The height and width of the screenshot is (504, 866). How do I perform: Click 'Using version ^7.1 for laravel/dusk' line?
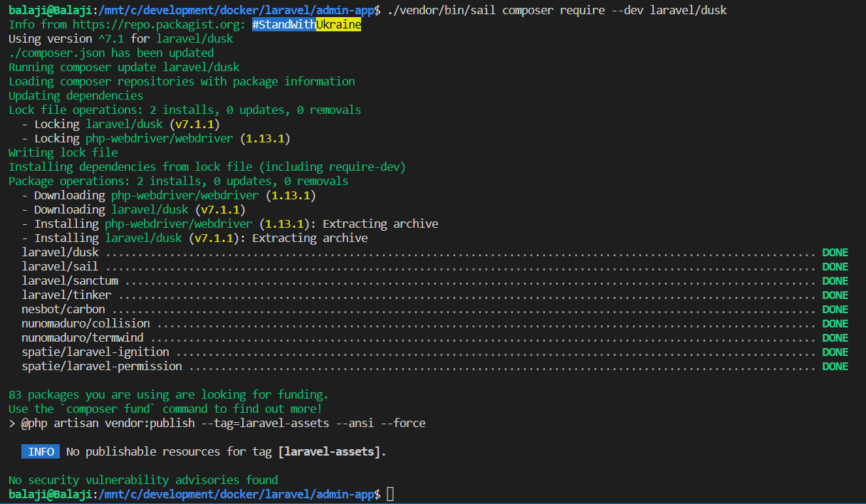point(120,38)
